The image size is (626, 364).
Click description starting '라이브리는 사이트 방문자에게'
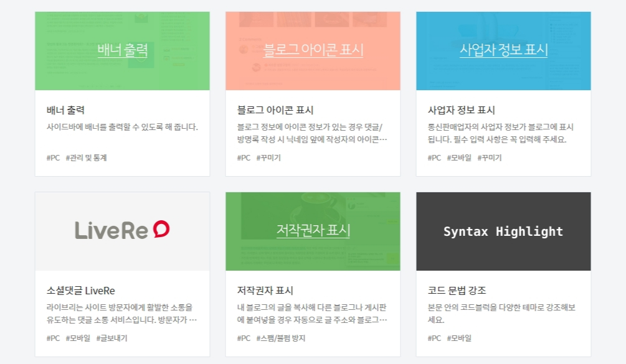(x=121, y=314)
